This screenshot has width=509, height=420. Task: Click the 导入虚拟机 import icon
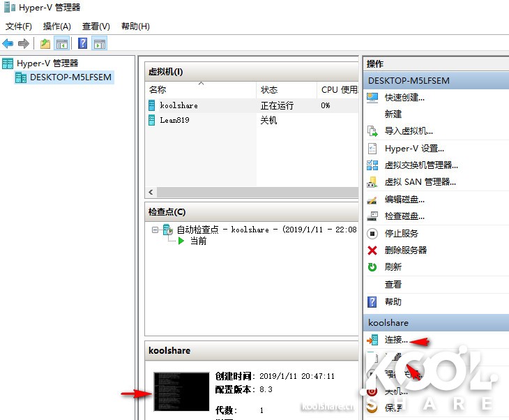[x=372, y=131]
